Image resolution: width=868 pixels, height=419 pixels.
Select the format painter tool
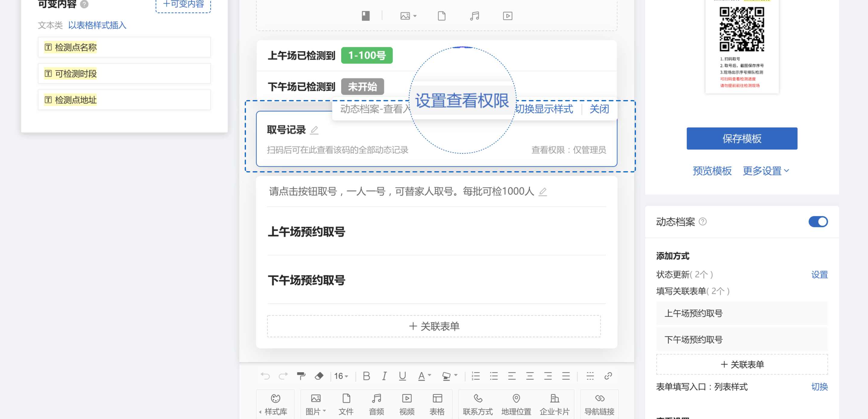click(301, 376)
